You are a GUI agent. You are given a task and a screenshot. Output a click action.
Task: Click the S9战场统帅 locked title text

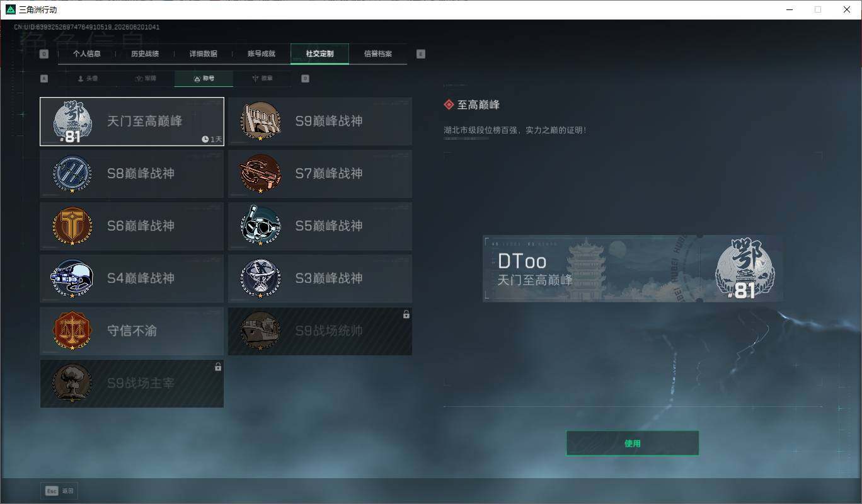click(329, 330)
